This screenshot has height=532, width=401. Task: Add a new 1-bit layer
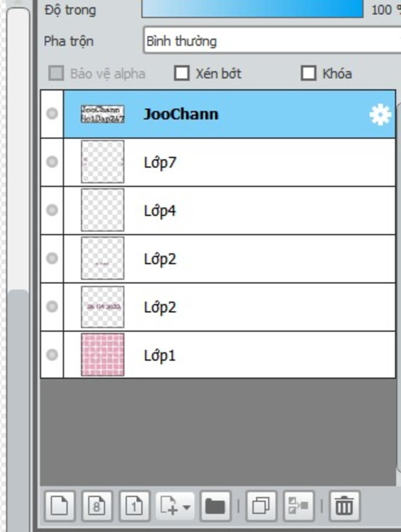[134, 506]
